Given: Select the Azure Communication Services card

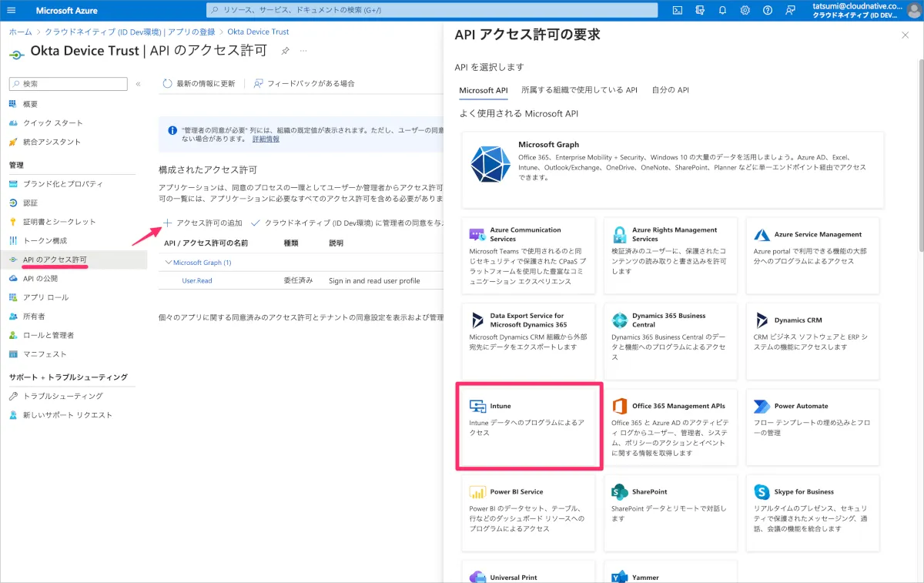Looking at the screenshot, I should [x=528, y=255].
